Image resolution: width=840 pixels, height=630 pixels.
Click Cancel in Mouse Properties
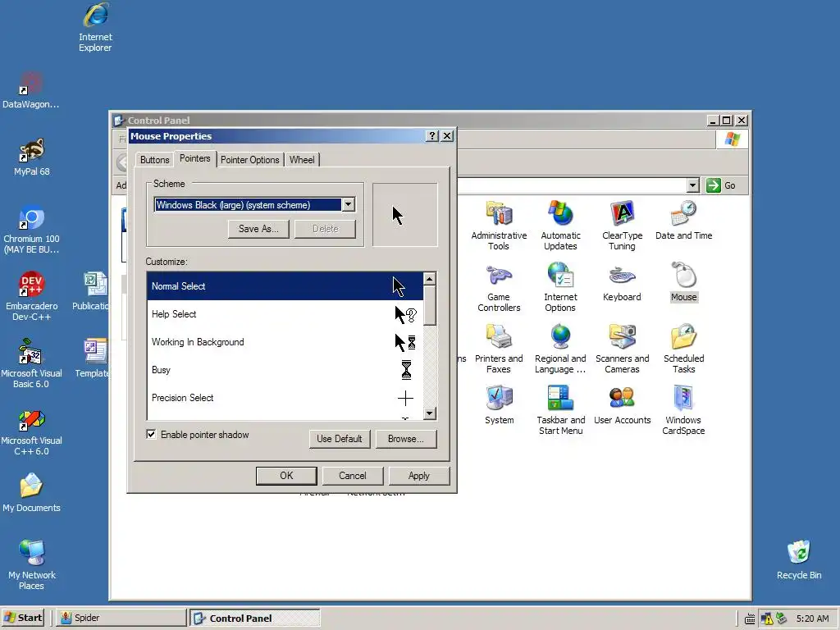click(353, 476)
